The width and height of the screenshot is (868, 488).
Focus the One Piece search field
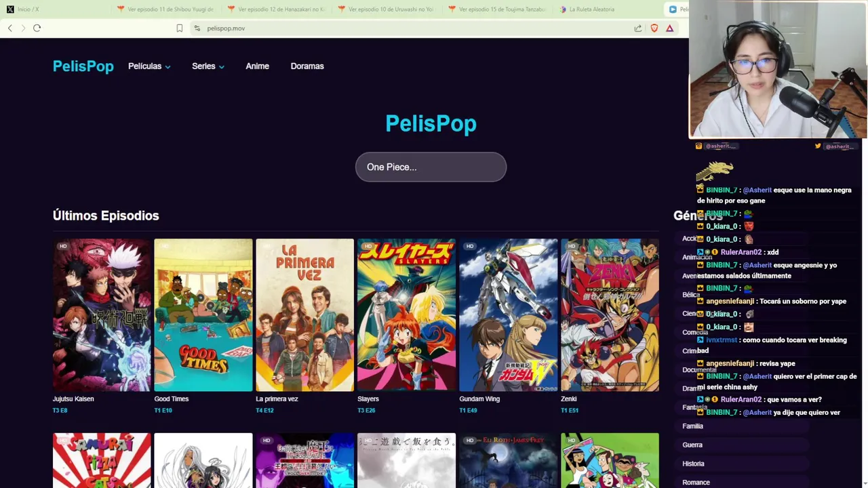[431, 167]
